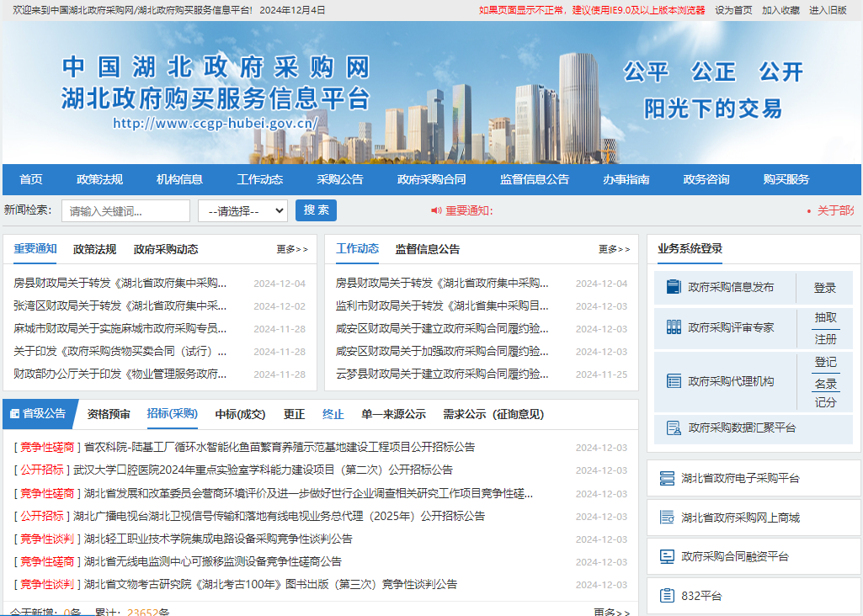Switch to the 中标(成交) tab

coord(240,414)
